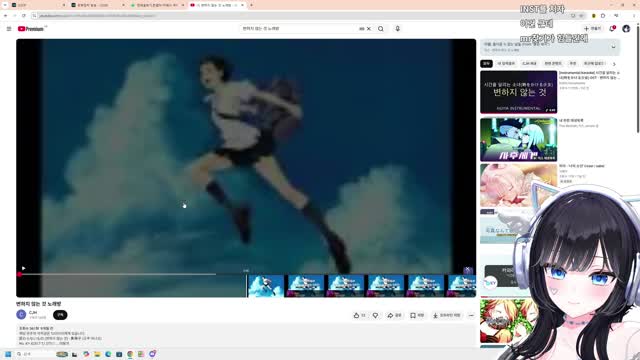
Task: Start voice search with the microphone
Action: pos(398,29)
